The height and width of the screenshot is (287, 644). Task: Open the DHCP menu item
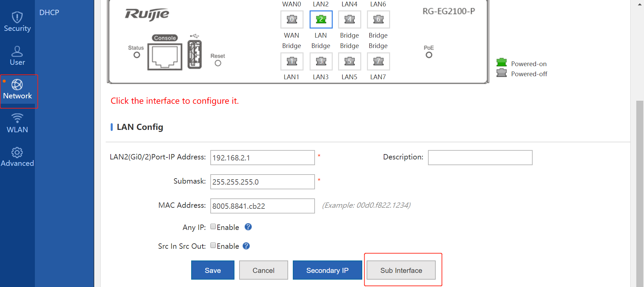(x=49, y=12)
